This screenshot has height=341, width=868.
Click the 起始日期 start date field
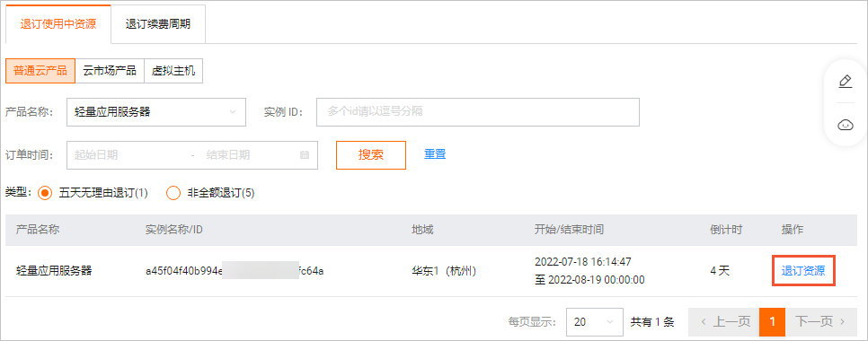(x=128, y=154)
